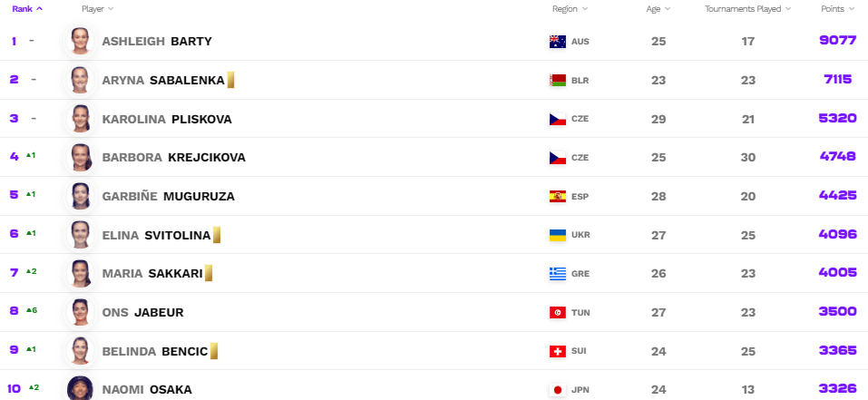Click the Tunisian flag icon
Screen dimensions: 868x400
558,313
